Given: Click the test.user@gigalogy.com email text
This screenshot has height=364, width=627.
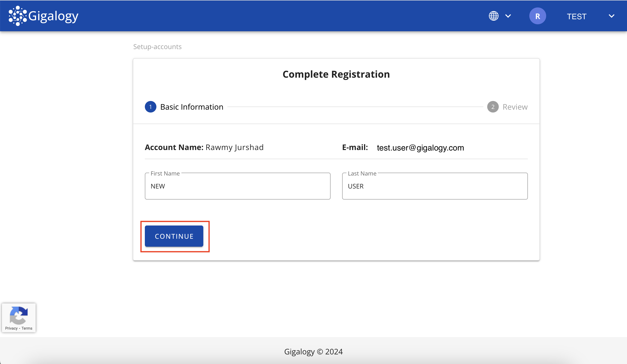Looking at the screenshot, I should click(x=420, y=148).
